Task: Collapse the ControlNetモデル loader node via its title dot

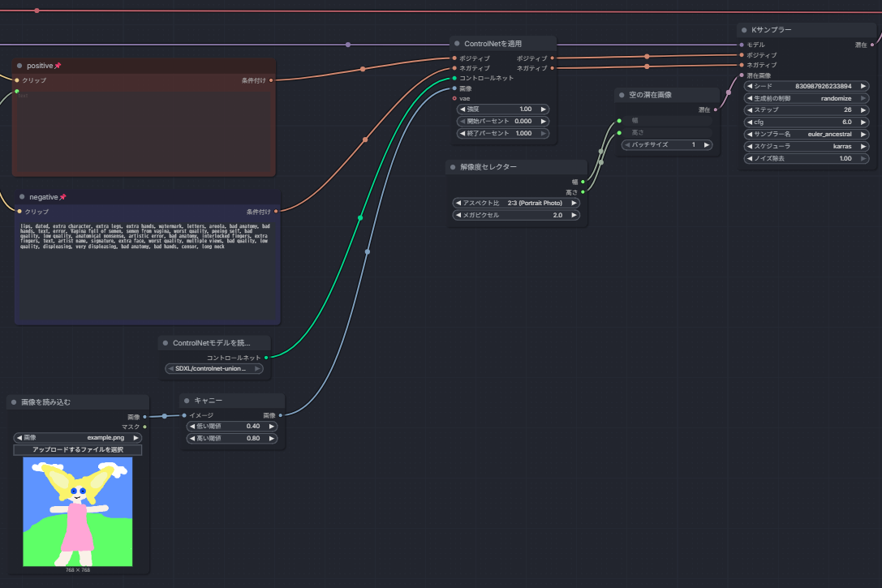Action: pyautogui.click(x=165, y=343)
